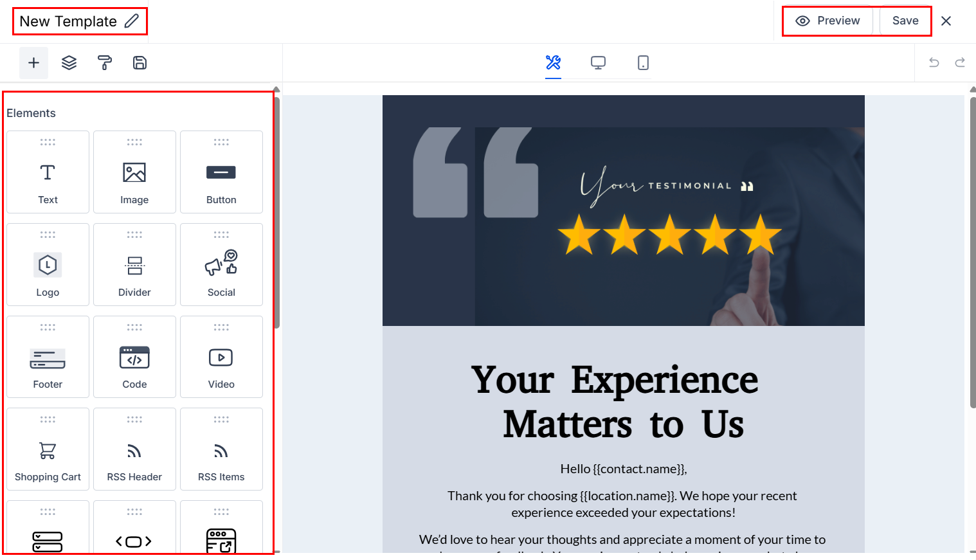Screen dimensions: 976x560
Task: Click the Save button
Action: click(x=905, y=21)
